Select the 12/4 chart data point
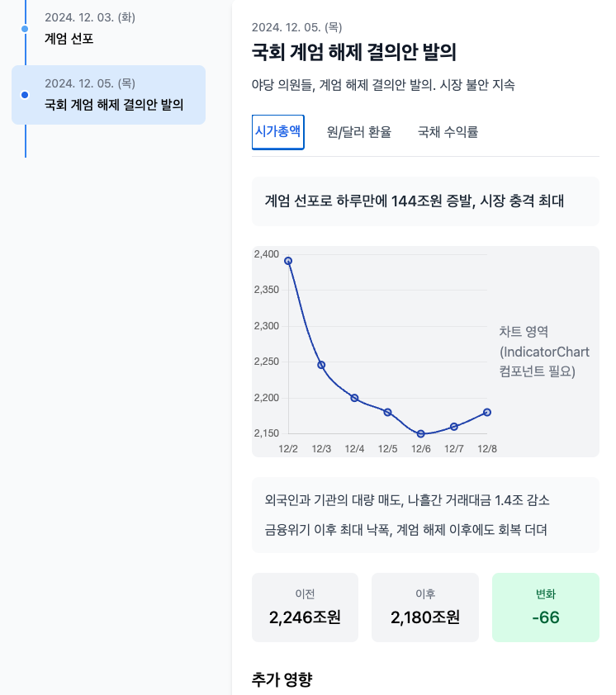The height and width of the screenshot is (695, 616). [354, 398]
